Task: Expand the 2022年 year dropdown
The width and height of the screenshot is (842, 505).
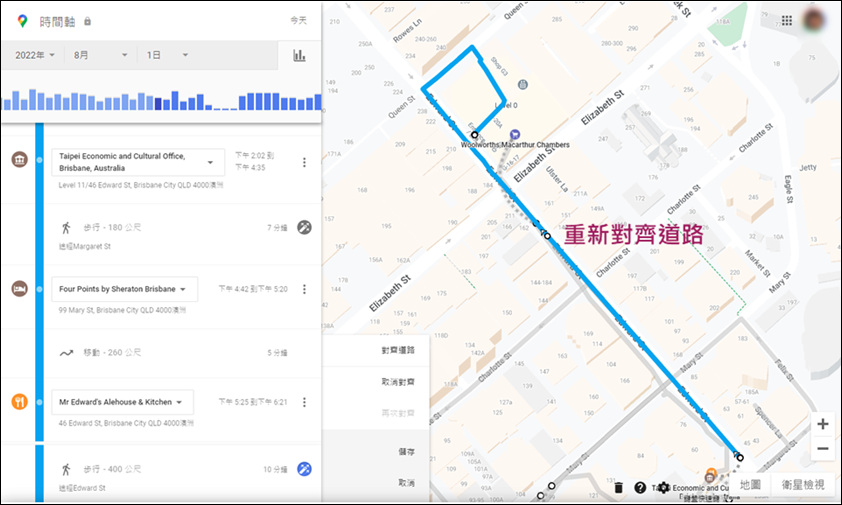Action: pyautogui.click(x=34, y=55)
